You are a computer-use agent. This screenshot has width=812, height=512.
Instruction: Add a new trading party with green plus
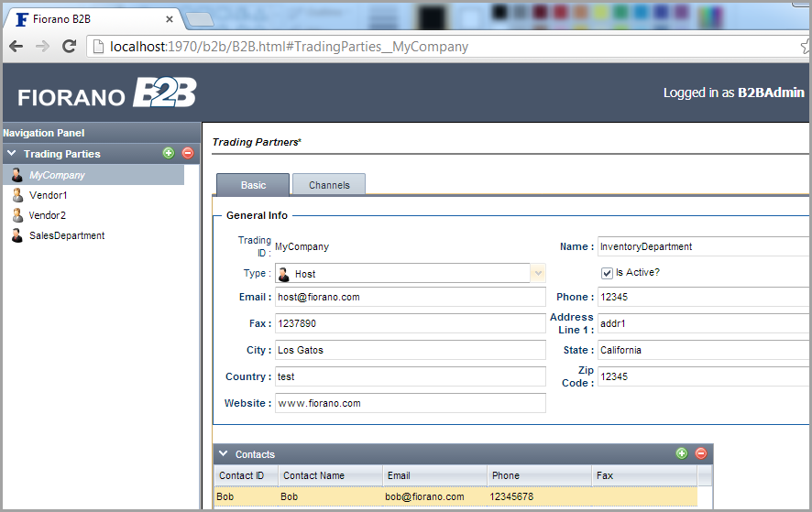coord(169,153)
